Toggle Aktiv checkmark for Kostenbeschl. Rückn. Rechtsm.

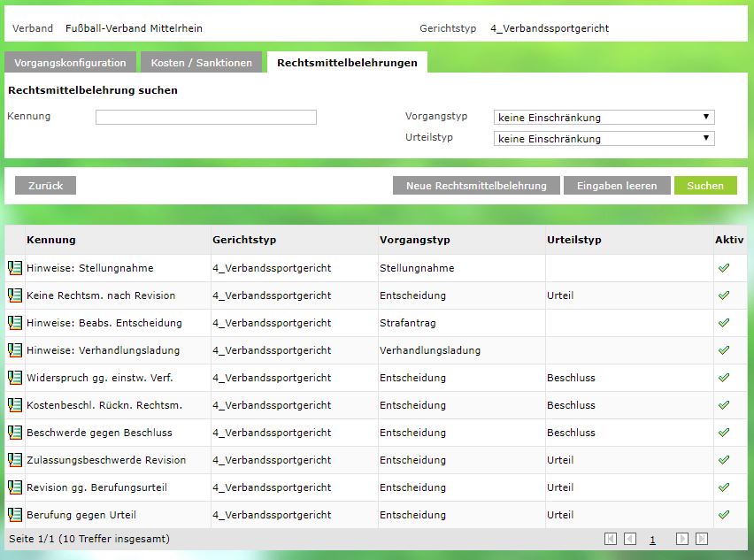tap(724, 405)
